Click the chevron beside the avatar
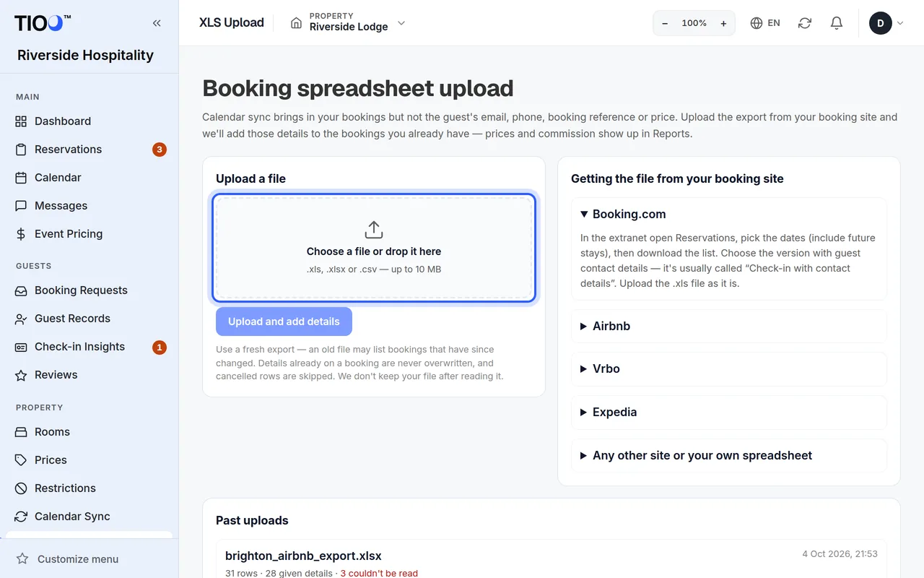Image resolution: width=924 pixels, height=578 pixels. [899, 23]
